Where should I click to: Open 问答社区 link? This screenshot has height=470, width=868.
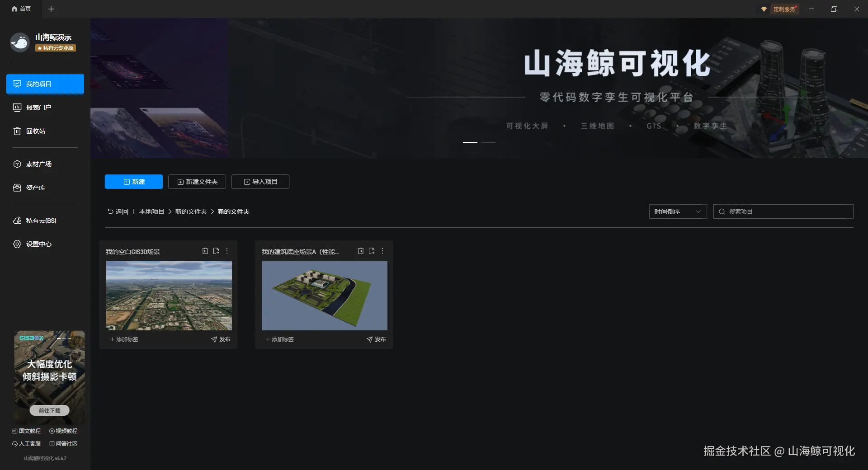click(x=63, y=444)
